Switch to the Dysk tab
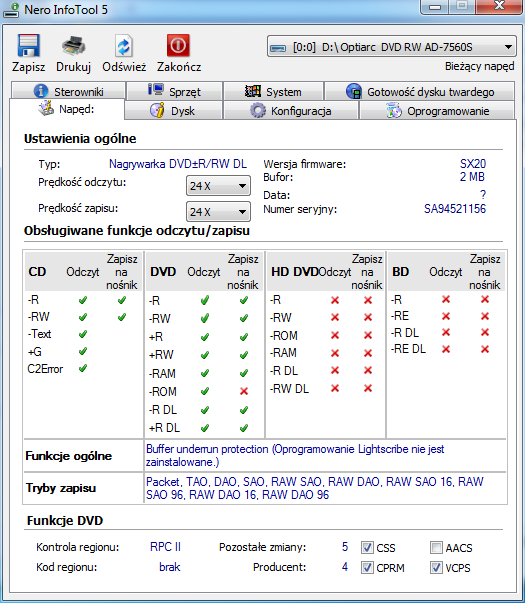Image resolution: width=525 pixels, height=603 pixels. [173, 110]
